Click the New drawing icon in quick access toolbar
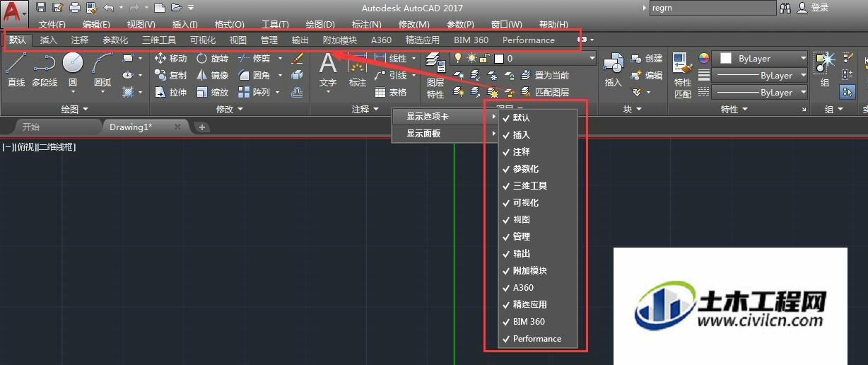Image resolution: width=868 pixels, height=365 pixels. pyautogui.click(x=160, y=8)
